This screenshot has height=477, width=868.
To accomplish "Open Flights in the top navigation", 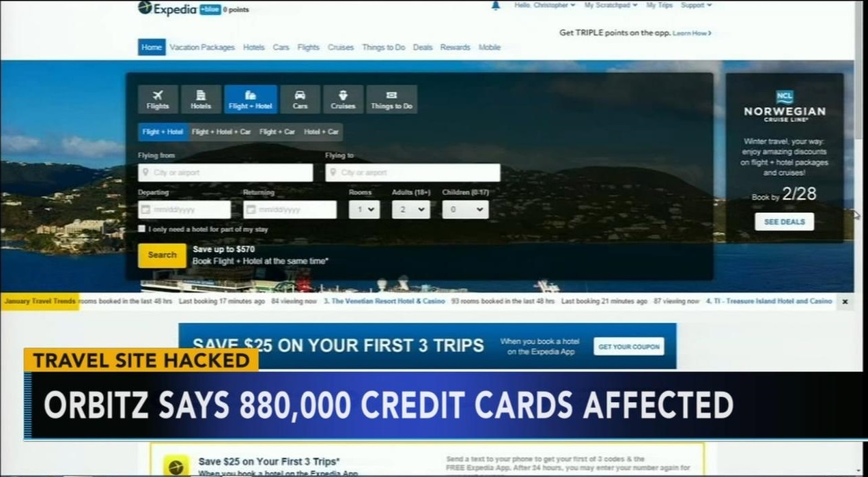I will (x=309, y=47).
